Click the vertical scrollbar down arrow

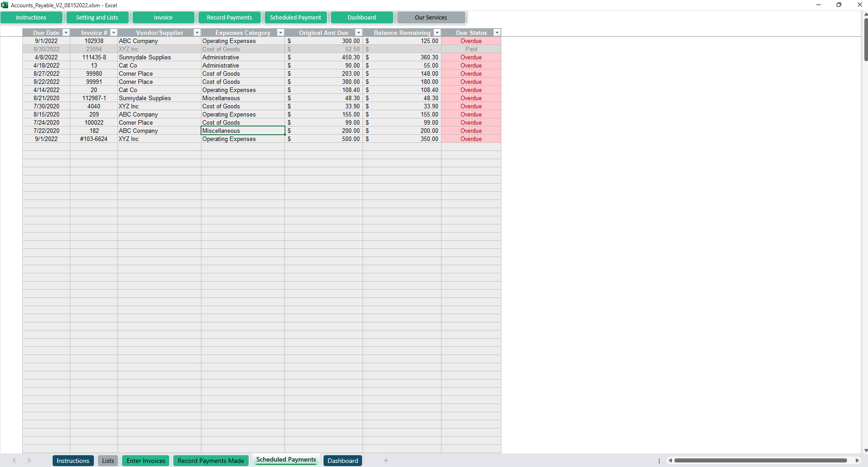point(865,450)
